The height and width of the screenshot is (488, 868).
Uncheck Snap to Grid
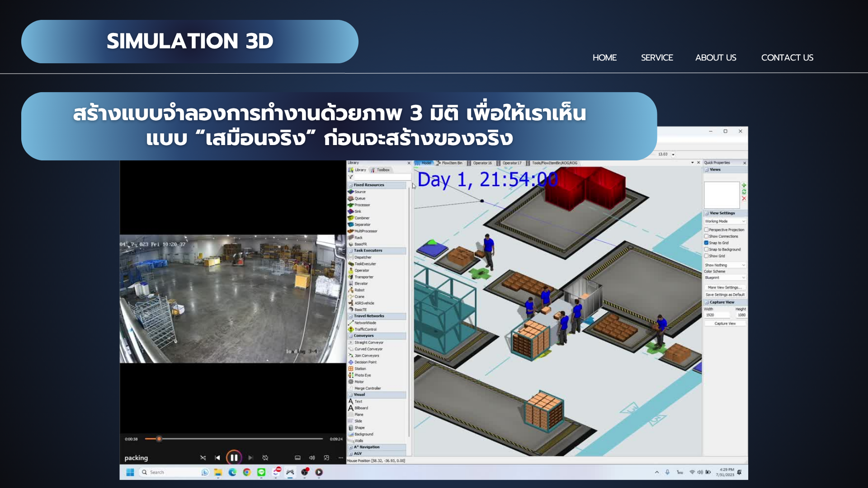706,243
